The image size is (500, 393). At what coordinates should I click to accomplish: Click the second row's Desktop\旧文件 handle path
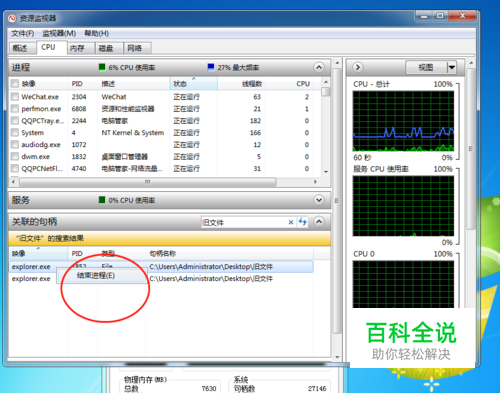coord(211,279)
